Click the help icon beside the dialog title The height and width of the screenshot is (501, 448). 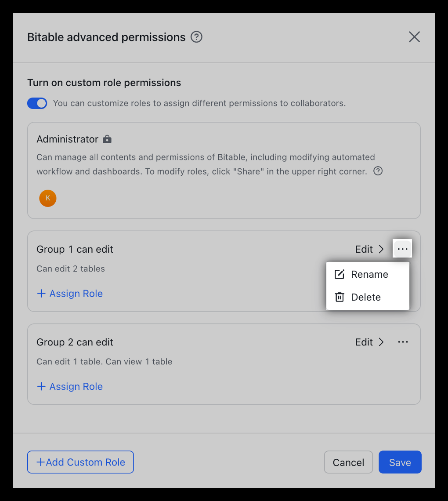196,37
